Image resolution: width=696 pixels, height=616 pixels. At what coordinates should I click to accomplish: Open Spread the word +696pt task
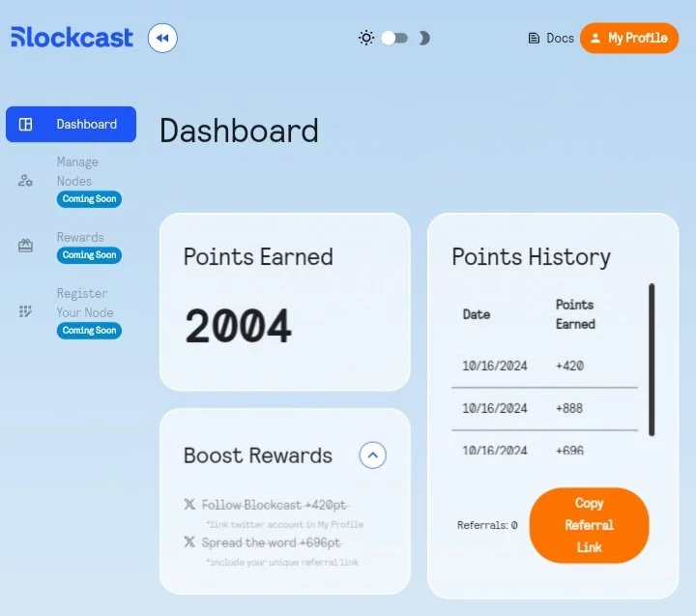pos(272,543)
